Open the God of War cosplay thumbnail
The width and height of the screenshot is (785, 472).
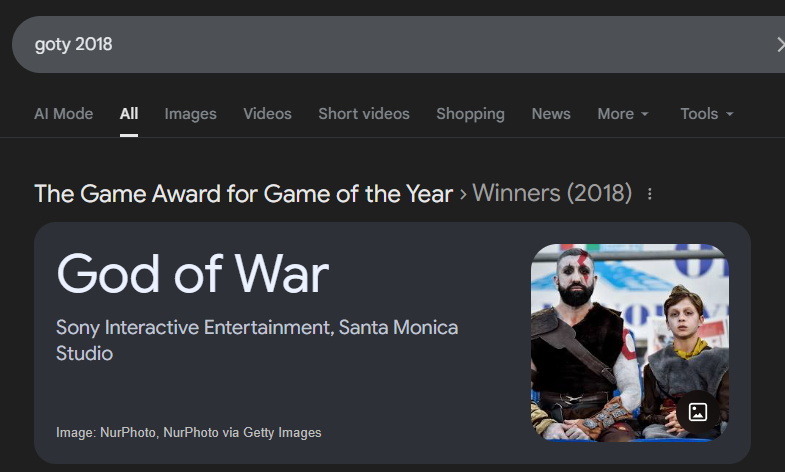pos(630,343)
